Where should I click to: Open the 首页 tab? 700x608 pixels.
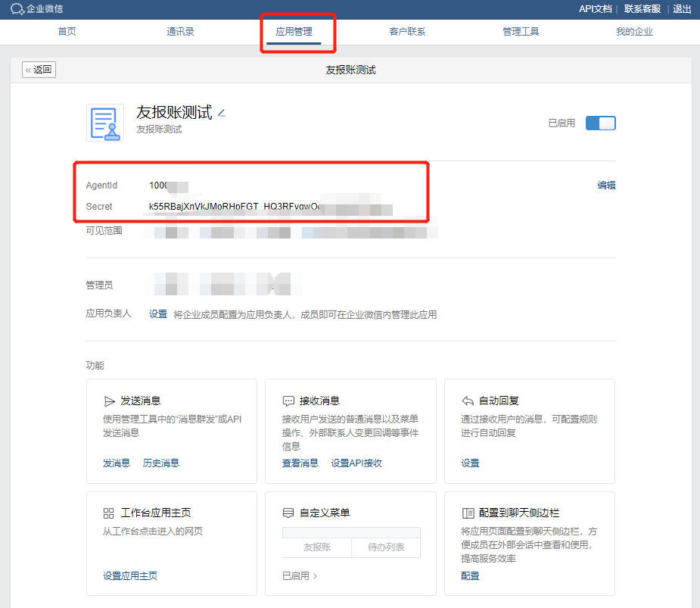pyautogui.click(x=67, y=32)
